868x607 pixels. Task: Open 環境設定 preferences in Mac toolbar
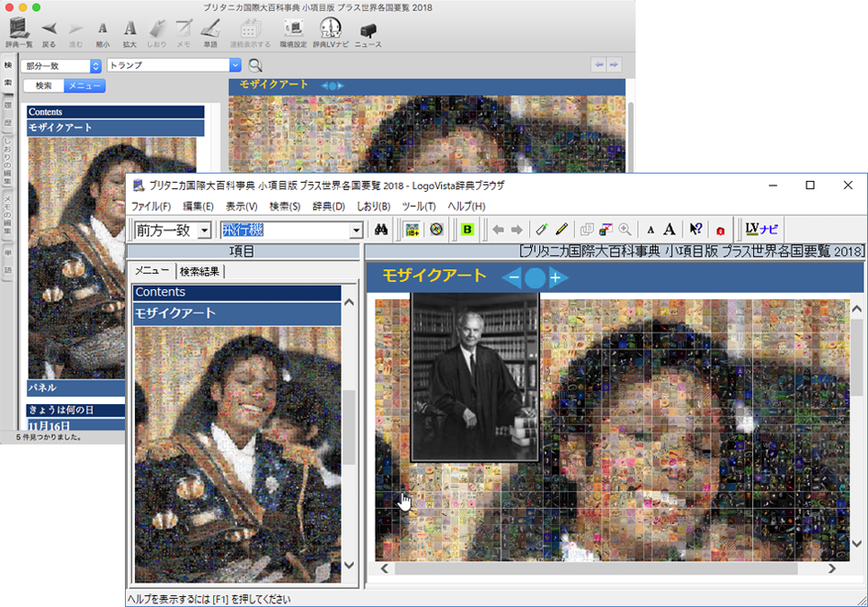click(x=293, y=33)
